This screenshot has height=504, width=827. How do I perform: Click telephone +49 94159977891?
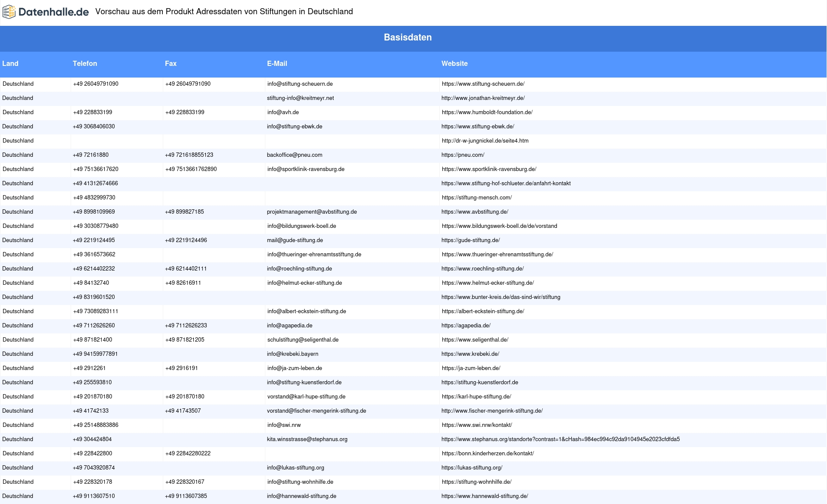coord(95,354)
